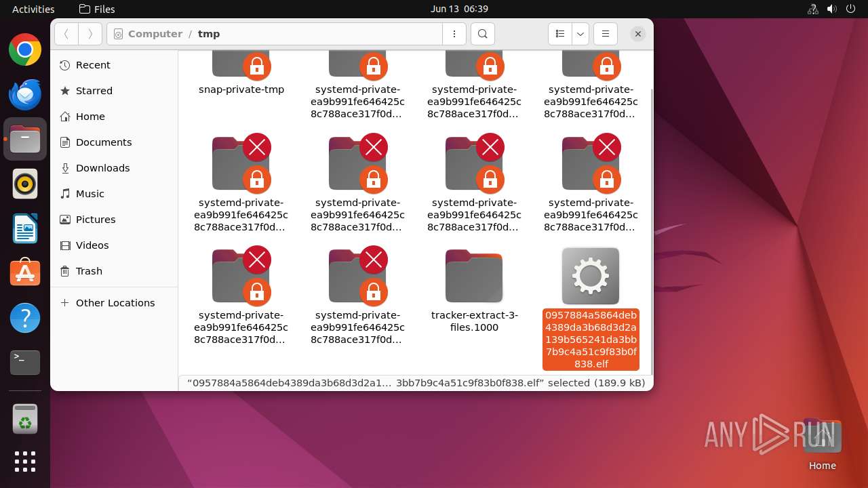Screen dimensions: 868x488
Task: Click the network icon in the top bar
Action: click(x=813, y=9)
